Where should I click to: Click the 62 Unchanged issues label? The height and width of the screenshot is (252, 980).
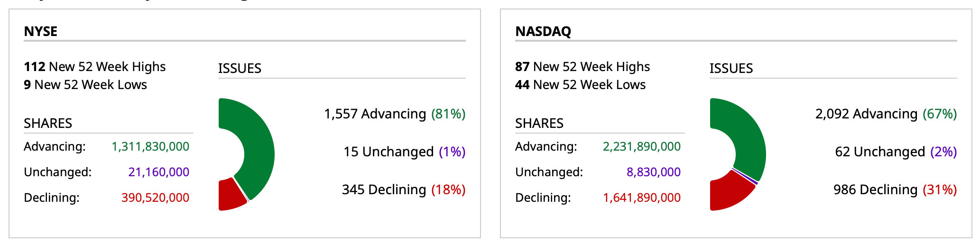pyautogui.click(x=896, y=152)
